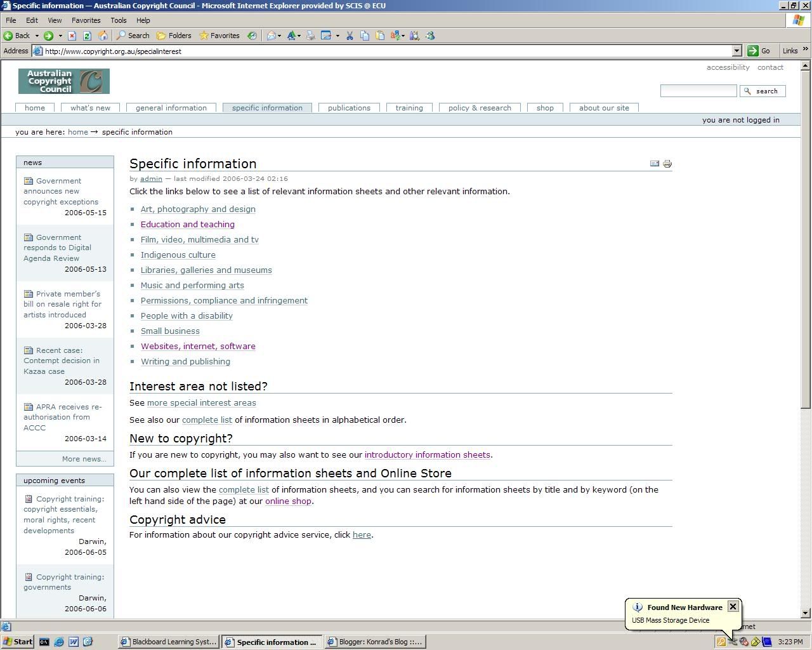
Task: Click the site search text field
Action: [698, 91]
